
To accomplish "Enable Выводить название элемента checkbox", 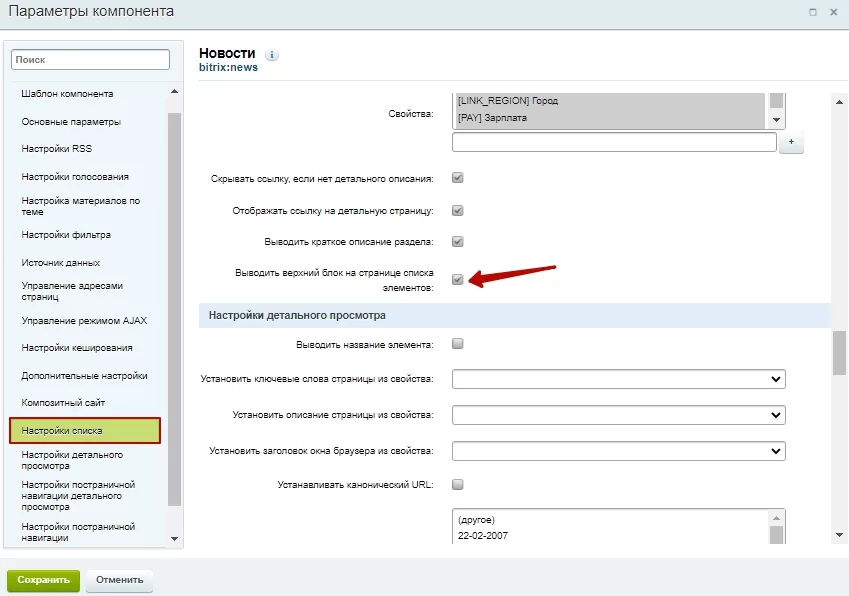I will coord(458,344).
